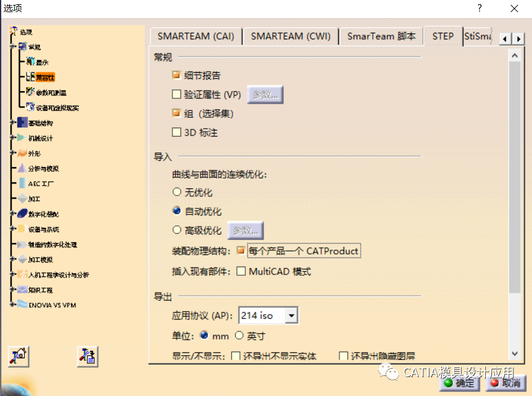Confirm with the 确定 button

pyautogui.click(x=460, y=383)
